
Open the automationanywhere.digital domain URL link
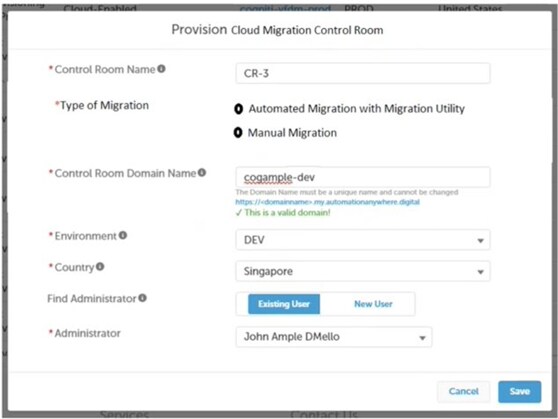tap(327, 202)
